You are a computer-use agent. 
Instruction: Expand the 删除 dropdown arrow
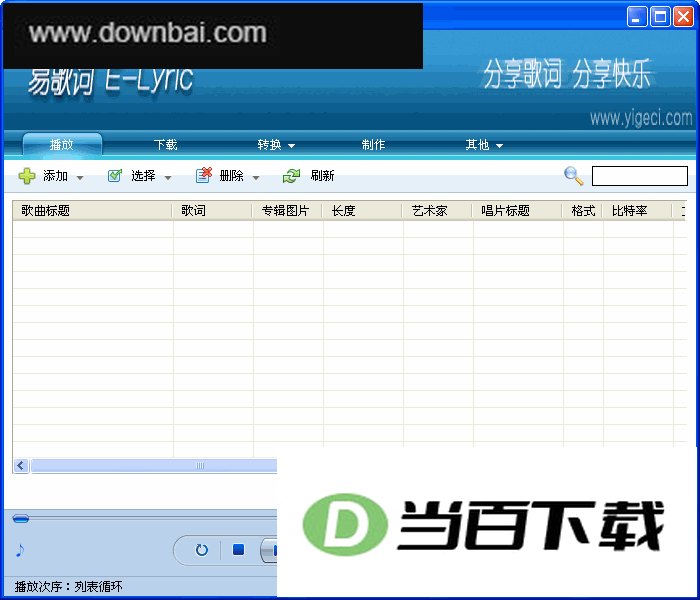click(255, 178)
